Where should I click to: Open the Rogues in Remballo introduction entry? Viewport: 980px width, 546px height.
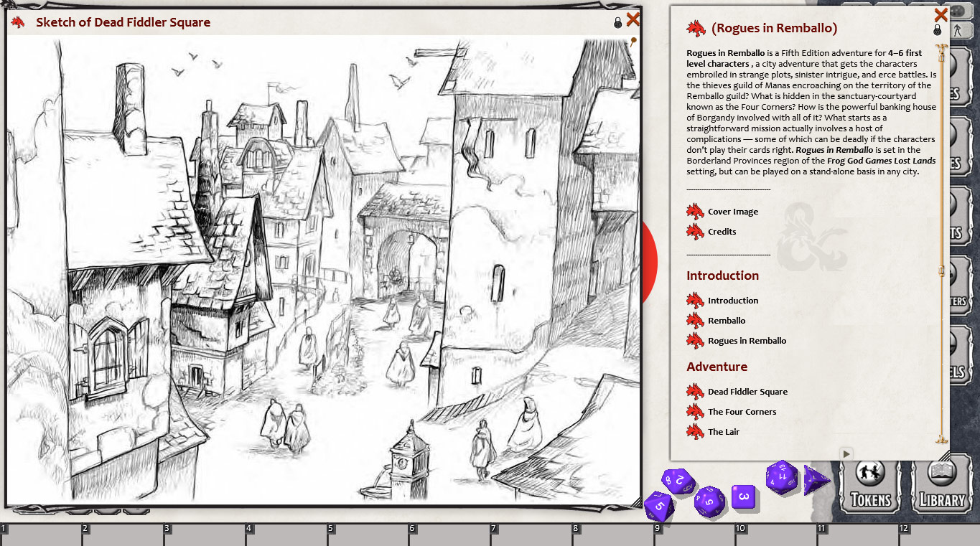click(x=747, y=341)
